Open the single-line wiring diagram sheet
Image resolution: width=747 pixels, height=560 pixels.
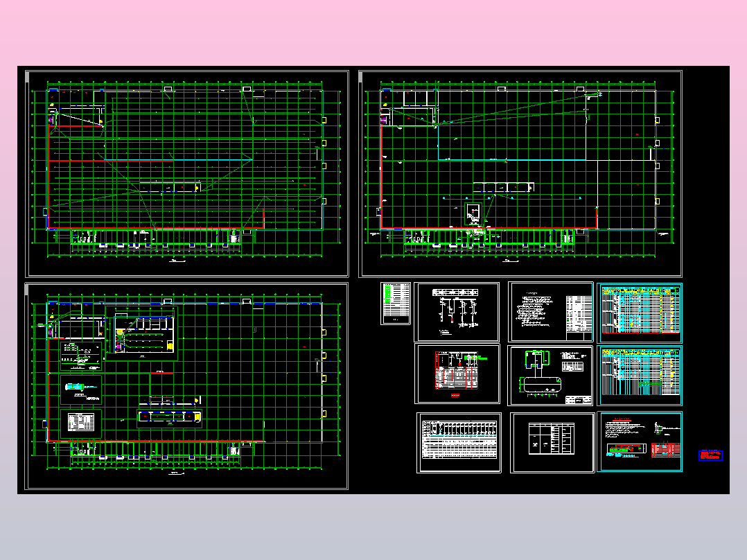coord(457,312)
